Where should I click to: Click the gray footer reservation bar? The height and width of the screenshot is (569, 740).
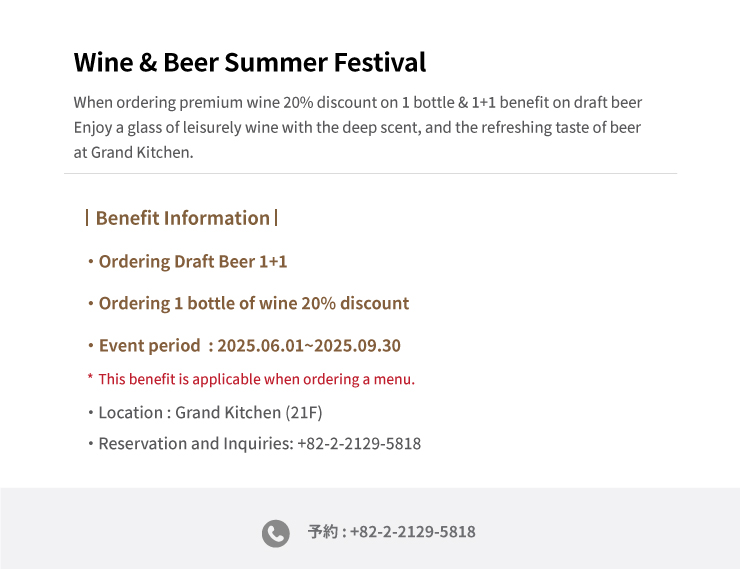click(370, 528)
